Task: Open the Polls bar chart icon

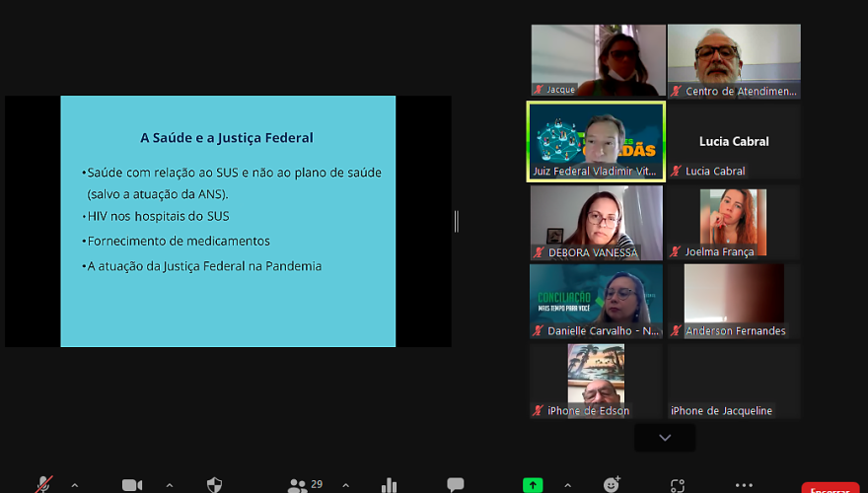Action: tap(389, 485)
